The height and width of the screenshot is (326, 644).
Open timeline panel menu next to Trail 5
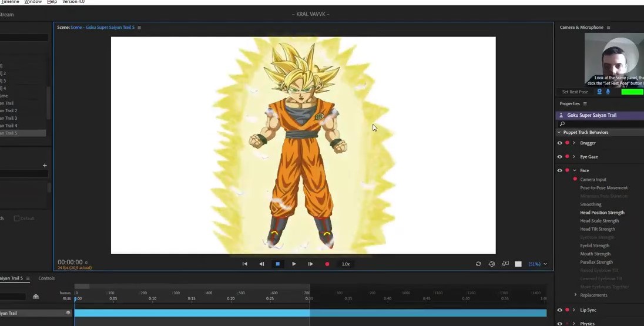click(x=28, y=278)
